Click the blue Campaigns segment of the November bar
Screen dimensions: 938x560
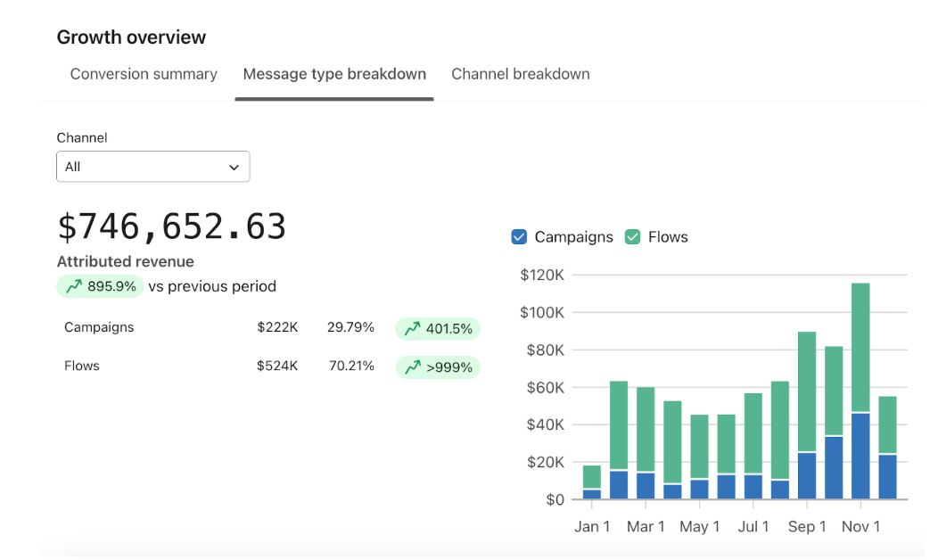tap(860, 456)
